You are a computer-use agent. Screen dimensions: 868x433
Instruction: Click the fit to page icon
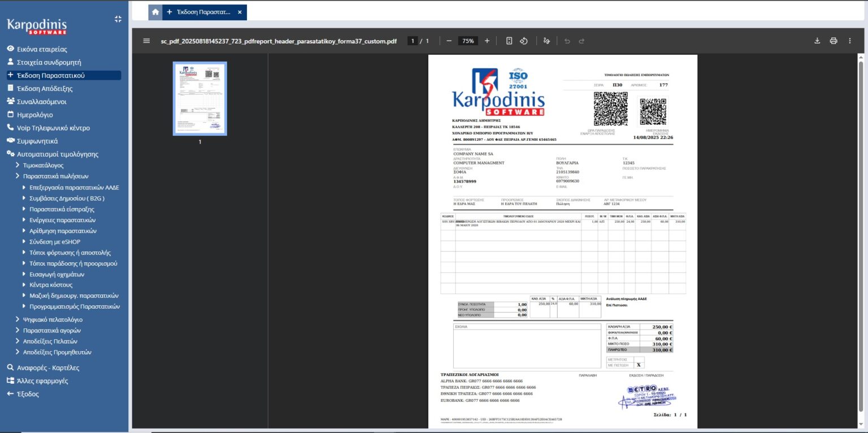click(x=509, y=41)
